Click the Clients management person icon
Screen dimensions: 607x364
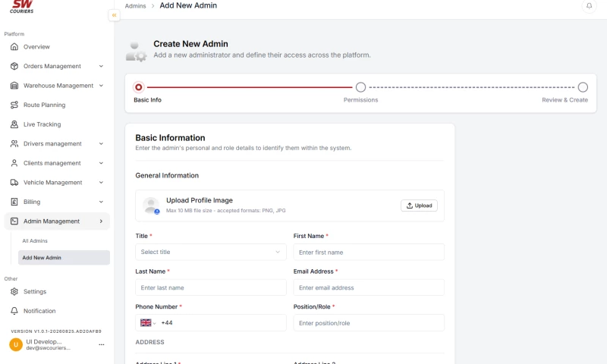pos(14,163)
